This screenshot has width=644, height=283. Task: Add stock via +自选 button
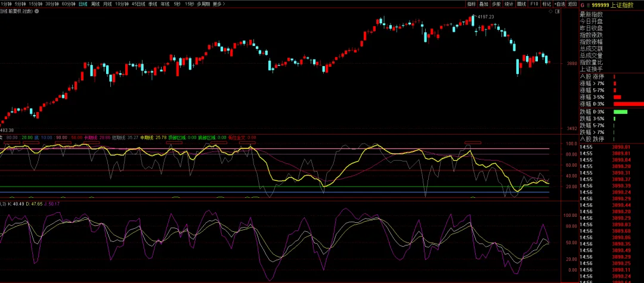(559, 4)
